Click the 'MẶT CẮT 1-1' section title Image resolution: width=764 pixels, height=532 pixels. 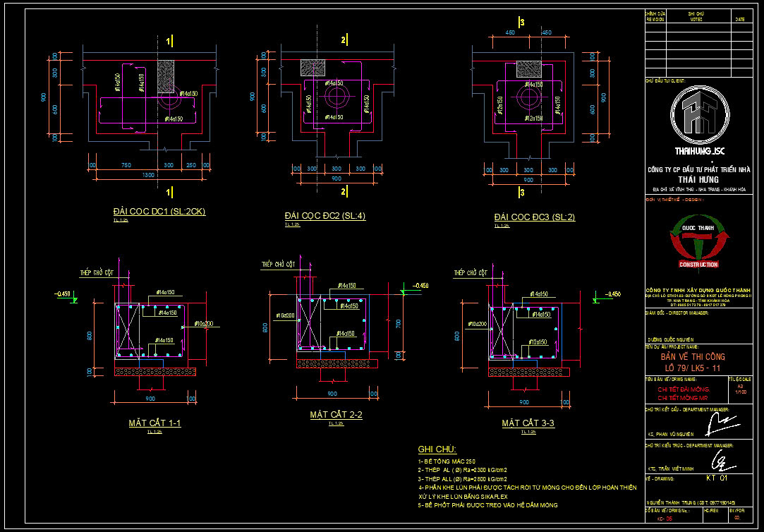pyautogui.click(x=154, y=423)
